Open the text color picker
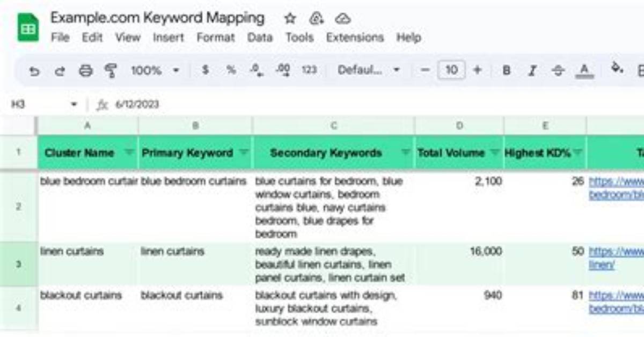 584,70
